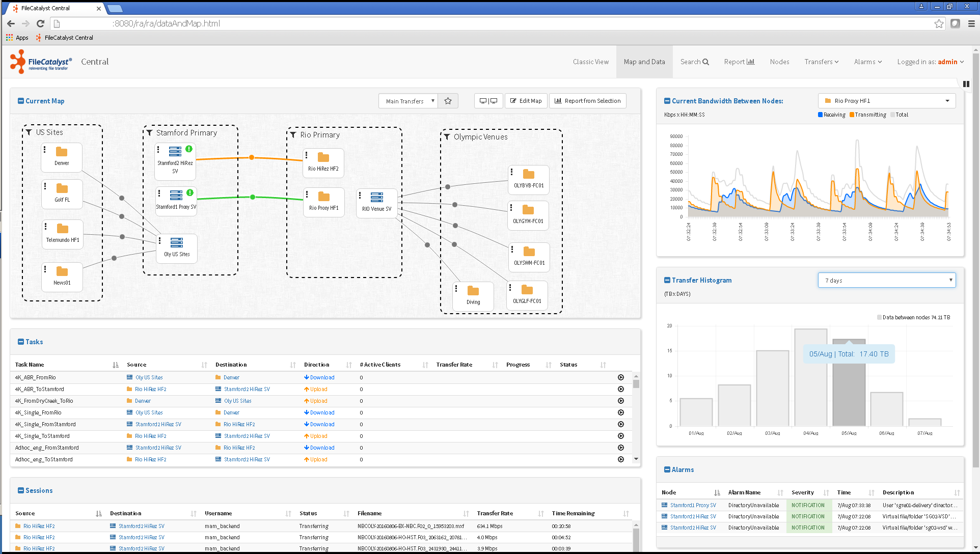Click the dual-monitor display mode button

point(488,101)
